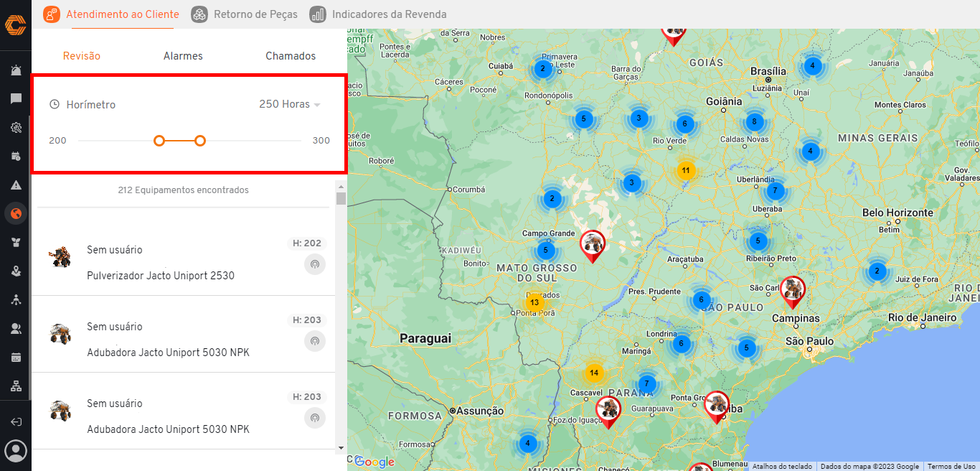Open the chat messages sidebar icon

point(16,98)
